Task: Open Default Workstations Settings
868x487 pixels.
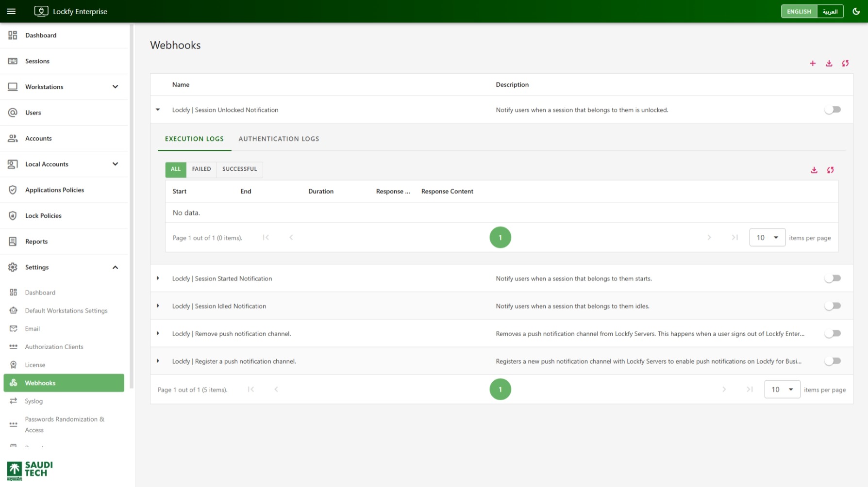Action: coord(64,311)
